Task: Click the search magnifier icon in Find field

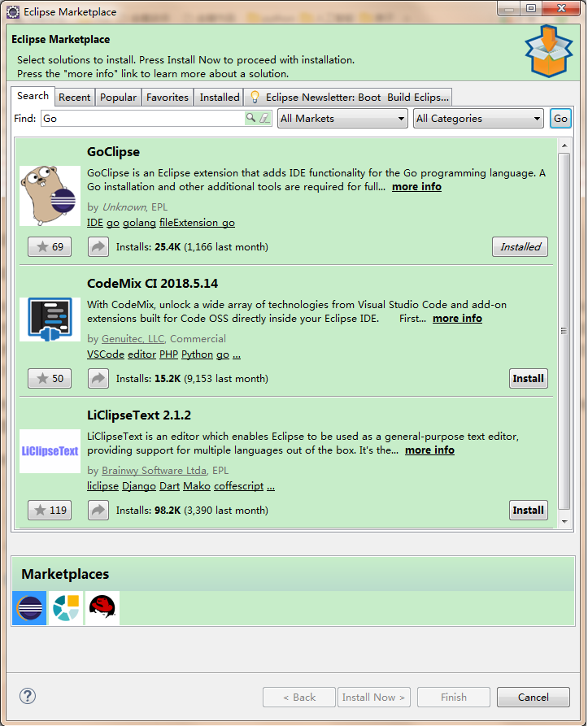Action: [x=250, y=118]
